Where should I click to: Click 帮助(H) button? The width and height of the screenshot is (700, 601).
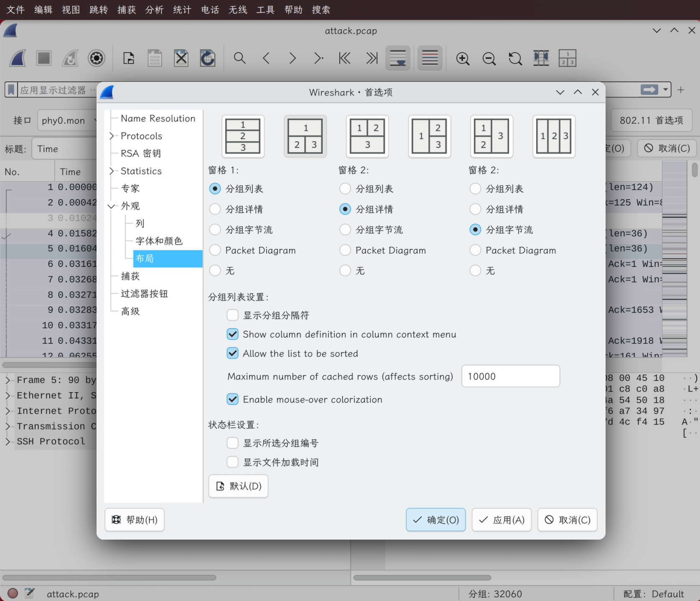135,520
